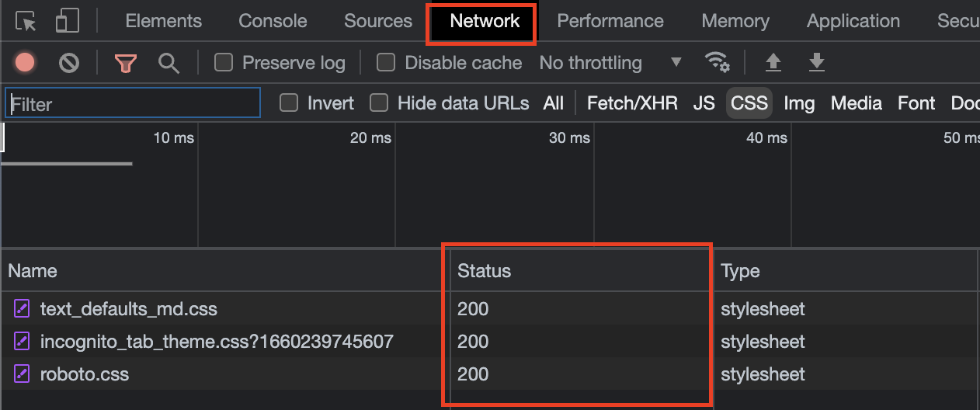The width and height of the screenshot is (980, 410).
Task: Click the Filter text input field
Action: (x=133, y=102)
